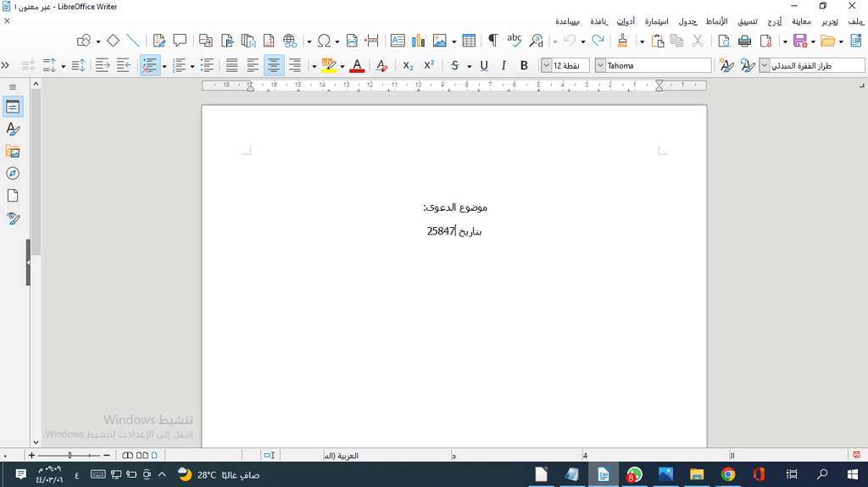Screen dimensions: 868x487
Task: Open paragraph style dropdown
Action: (x=765, y=65)
